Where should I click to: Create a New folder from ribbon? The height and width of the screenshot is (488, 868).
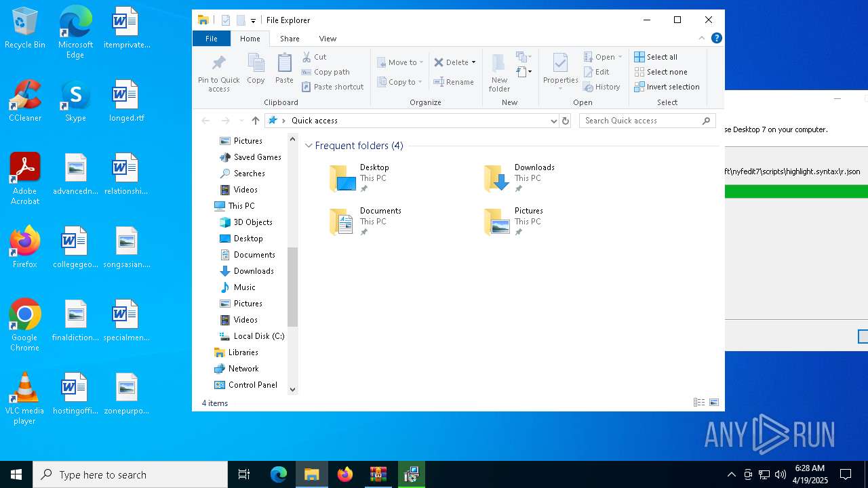pos(499,73)
